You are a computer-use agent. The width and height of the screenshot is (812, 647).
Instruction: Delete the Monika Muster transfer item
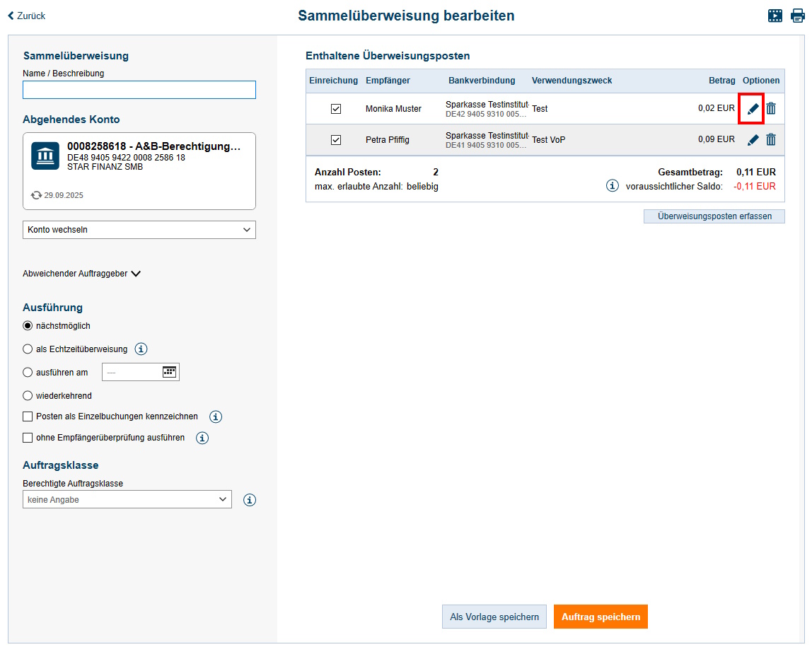tap(771, 108)
